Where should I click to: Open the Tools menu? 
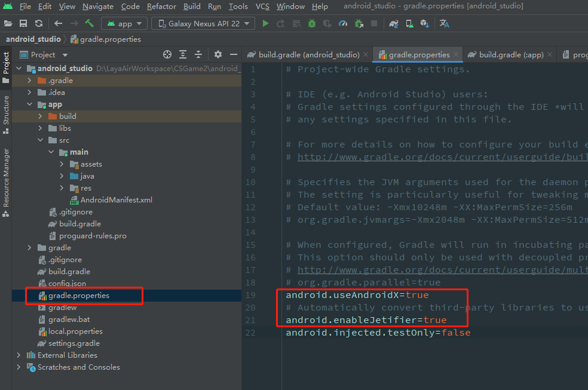tap(238, 7)
